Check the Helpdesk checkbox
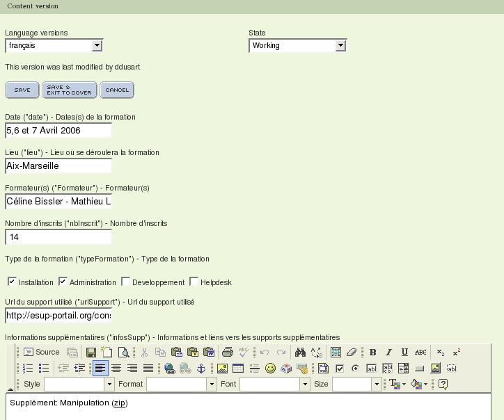The height and width of the screenshot is (420, 504). [x=194, y=282]
